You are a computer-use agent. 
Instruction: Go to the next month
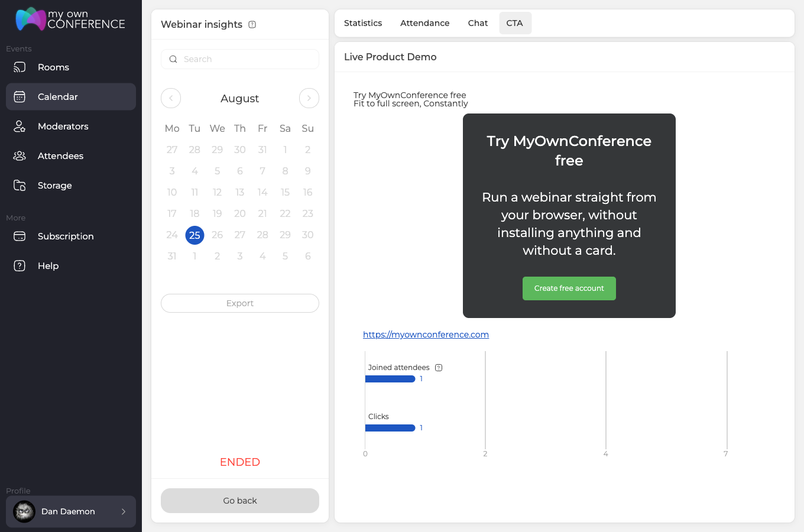pyautogui.click(x=309, y=98)
